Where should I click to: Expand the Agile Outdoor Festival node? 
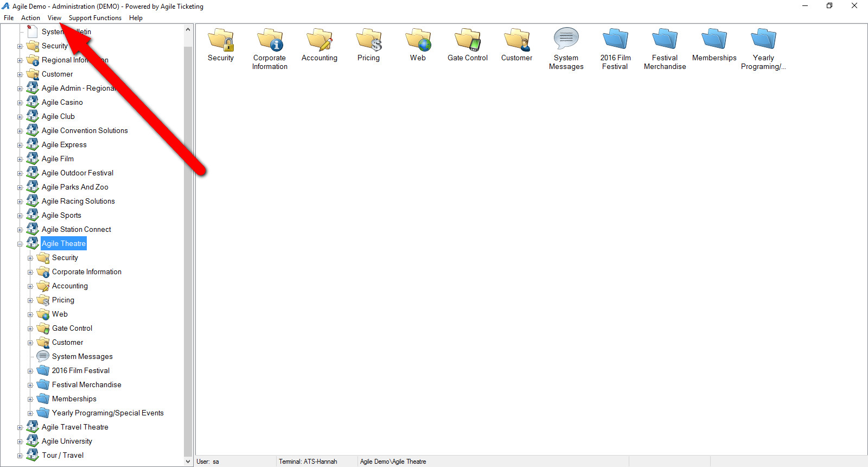20,173
